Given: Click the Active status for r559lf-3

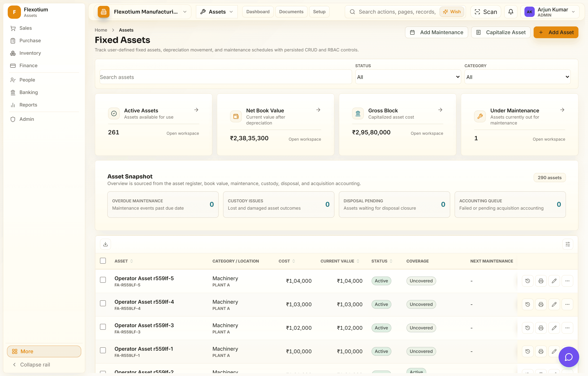Looking at the screenshot, I should click(381, 328).
